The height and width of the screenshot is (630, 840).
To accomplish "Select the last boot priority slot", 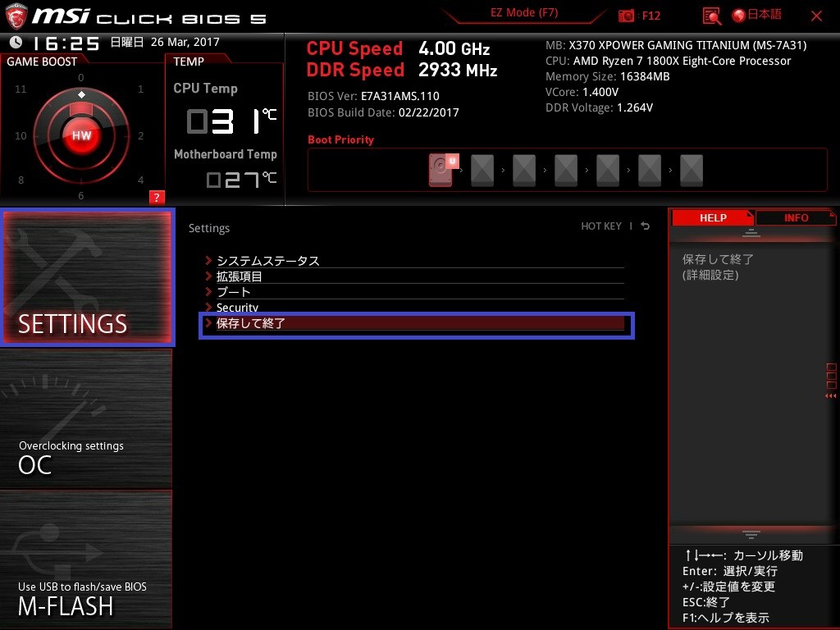I will [691, 171].
